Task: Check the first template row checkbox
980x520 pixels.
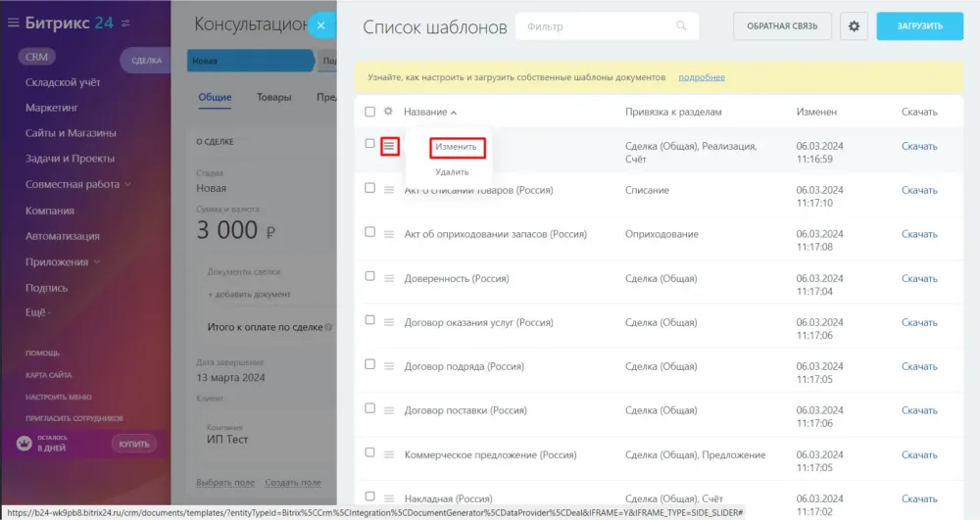Action: 370,144
